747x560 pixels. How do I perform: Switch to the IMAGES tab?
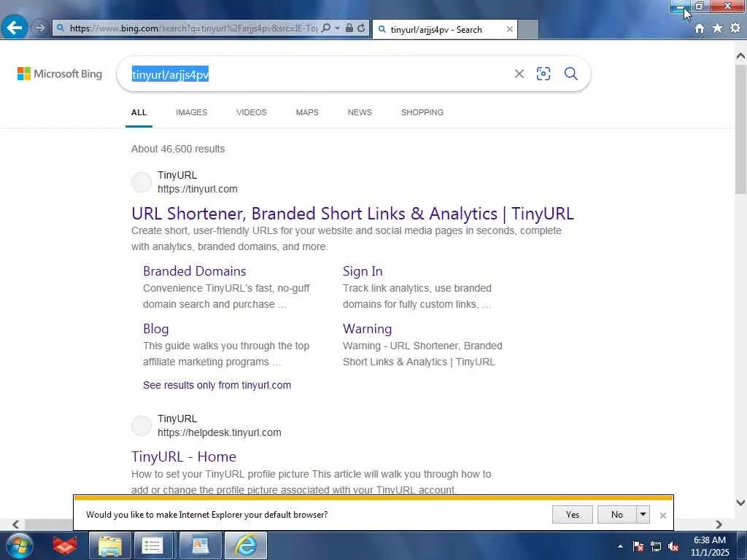click(192, 112)
